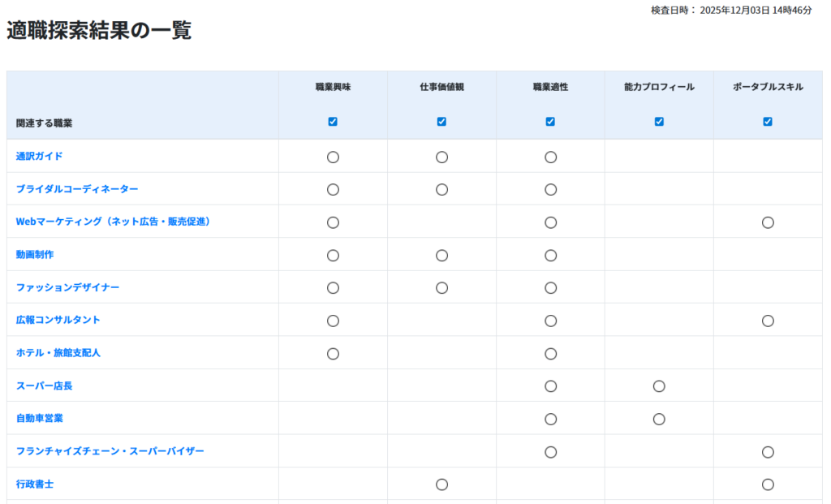The image size is (831, 504).
Task: Open フランチャイズチェーン・スーパーバイザー link
Action: tap(110, 451)
